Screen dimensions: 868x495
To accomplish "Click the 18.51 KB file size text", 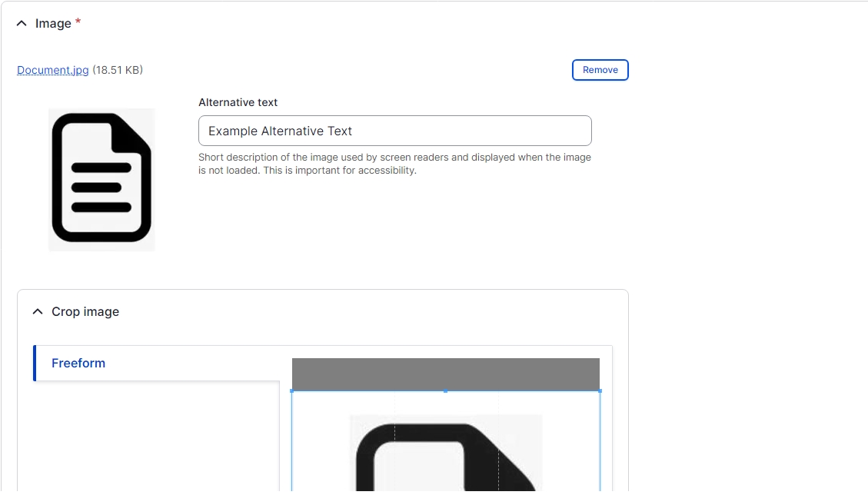I will (118, 70).
